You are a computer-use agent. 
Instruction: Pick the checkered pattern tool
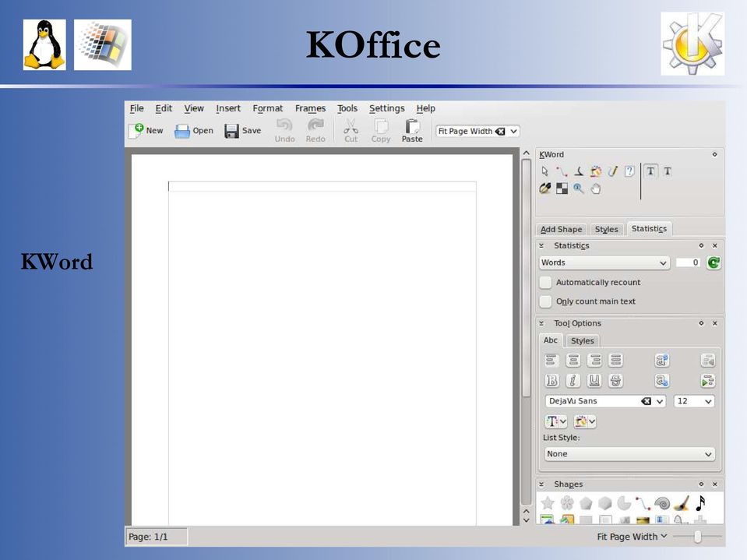[562, 188]
